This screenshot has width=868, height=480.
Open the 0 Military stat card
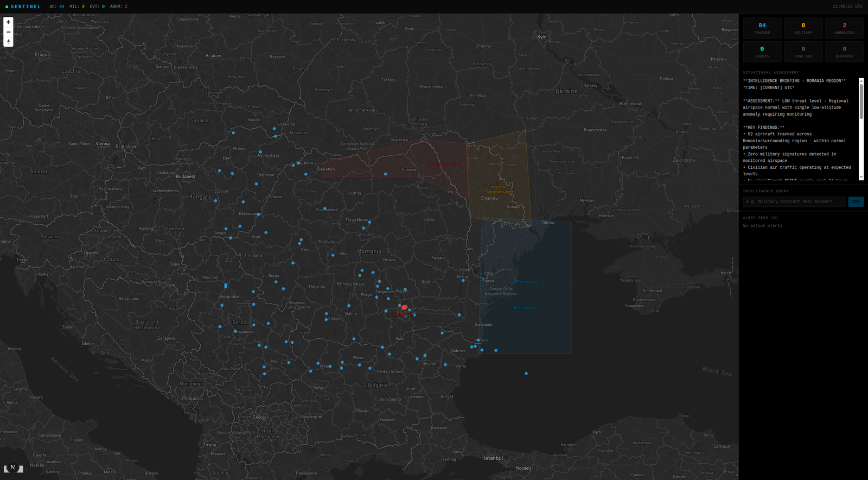pos(803,28)
